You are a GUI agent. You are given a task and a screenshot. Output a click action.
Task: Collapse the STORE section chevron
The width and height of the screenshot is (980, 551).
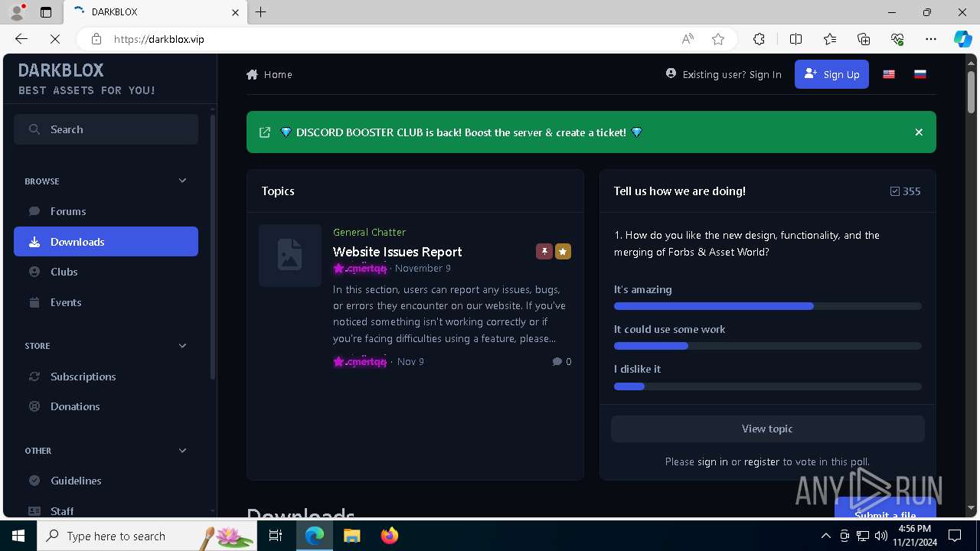pyautogui.click(x=182, y=346)
